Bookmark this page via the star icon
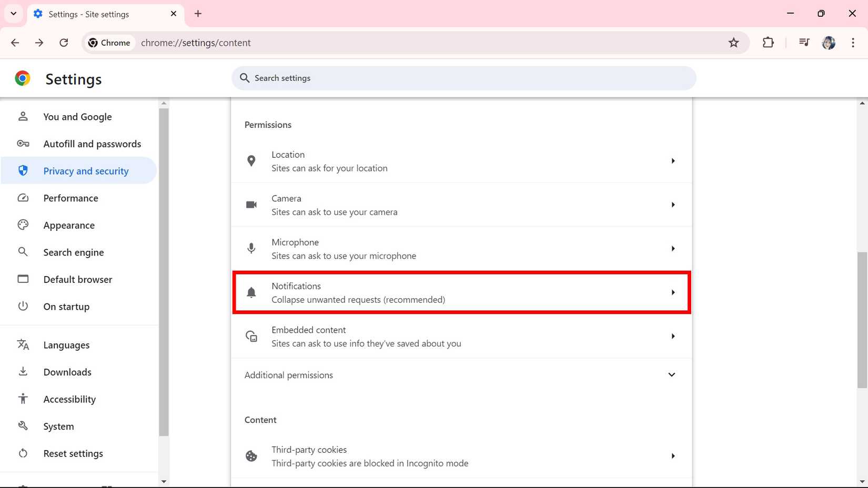This screenshot has width=868, height=488. coord(733,43)
